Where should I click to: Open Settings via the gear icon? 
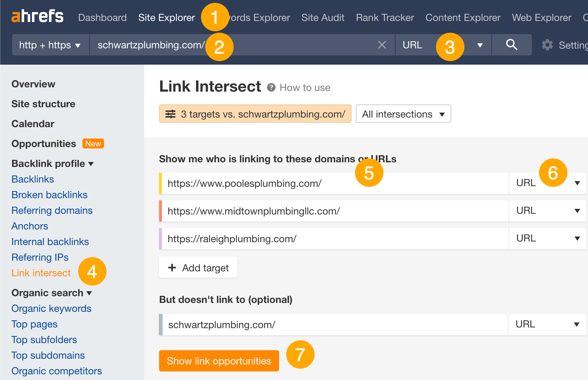coord(547,45)
